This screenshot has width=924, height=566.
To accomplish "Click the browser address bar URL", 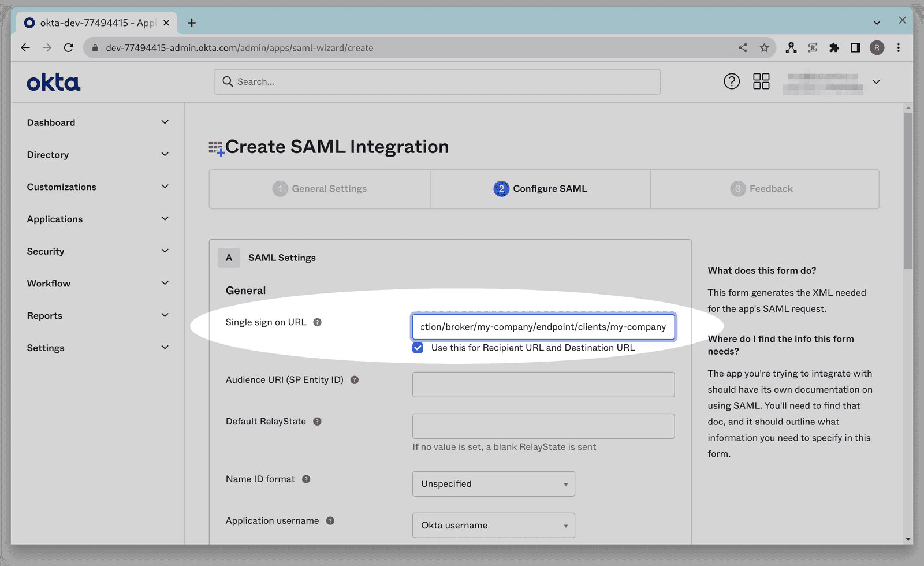I will point(239,48).
